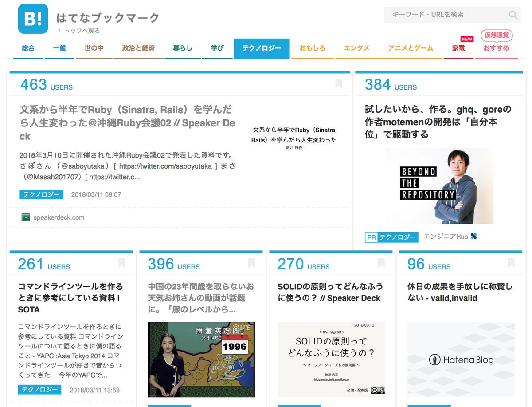
Task: Open 中国の23年間歳を取らない article title
Action: point(201,298)
